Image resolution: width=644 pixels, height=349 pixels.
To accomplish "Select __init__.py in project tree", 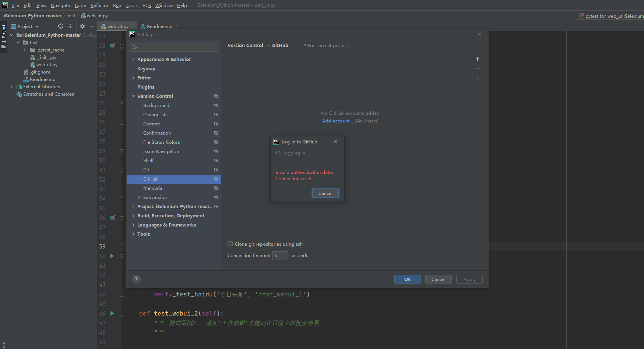I will (46, 57).
